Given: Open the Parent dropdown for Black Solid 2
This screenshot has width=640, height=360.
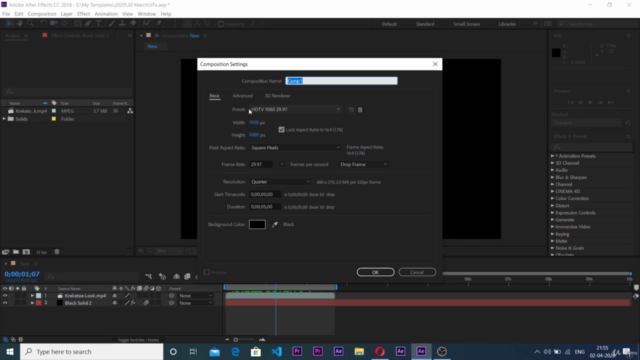Looking at the screenshot, I should pyautogui.click(x=196, y=303).
